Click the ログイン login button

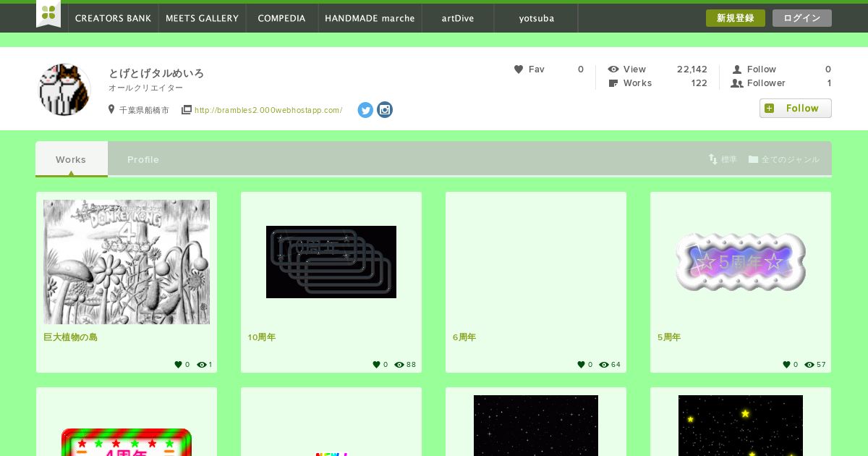coord(802,18)
